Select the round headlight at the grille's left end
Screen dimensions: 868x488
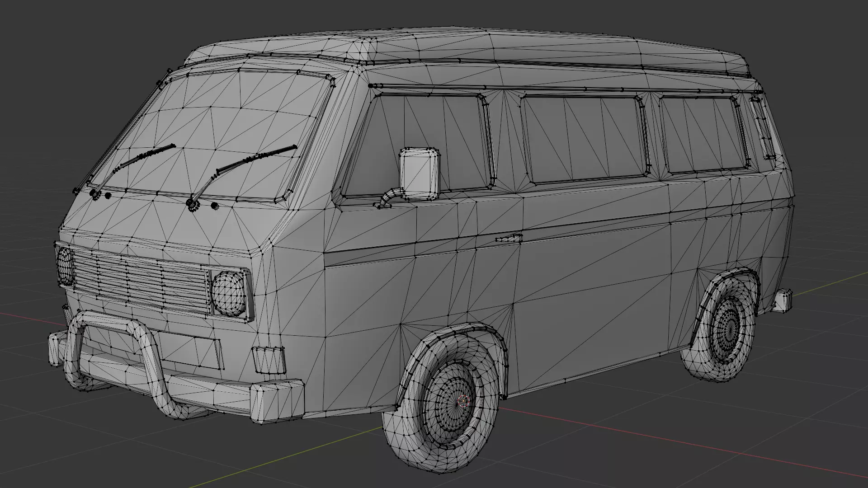(x=65, y=266)
